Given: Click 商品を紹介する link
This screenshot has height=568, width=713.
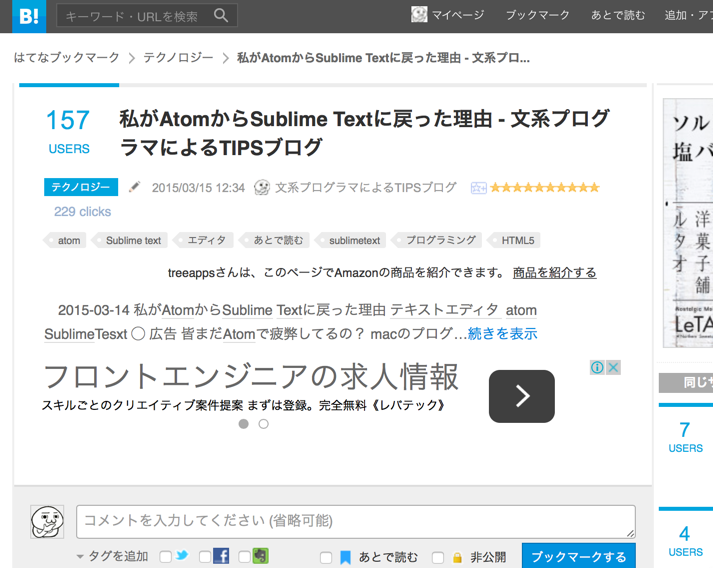Looking at the screenshot, I should [554, 273].
